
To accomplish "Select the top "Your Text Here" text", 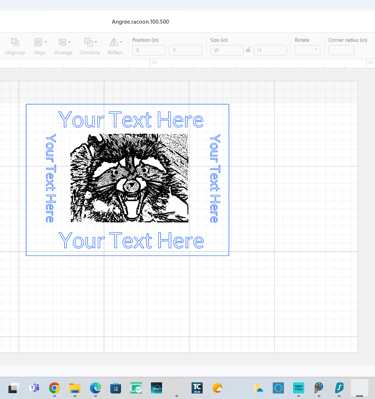I will 131,120.
